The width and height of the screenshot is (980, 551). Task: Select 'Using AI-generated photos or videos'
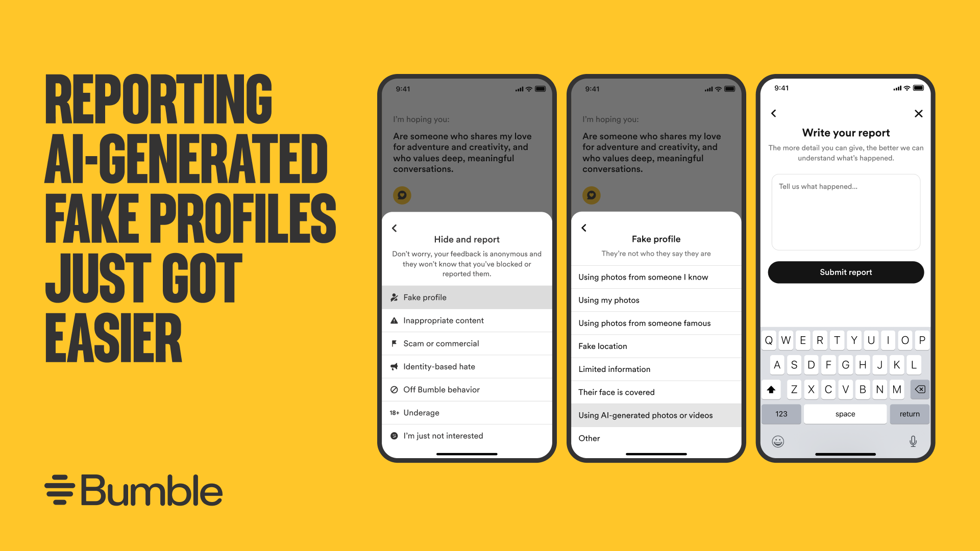(x=647, y=415)
